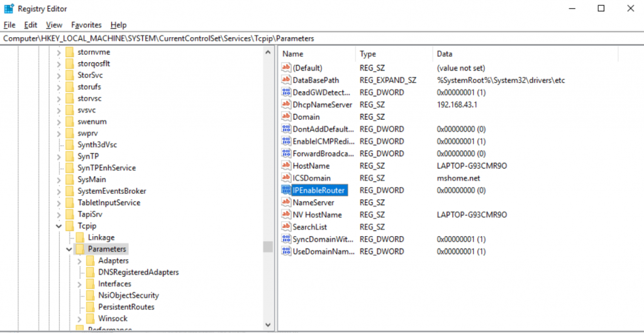
Task: Click the string icon next to SearchList
Action: (x=286, y=227)
